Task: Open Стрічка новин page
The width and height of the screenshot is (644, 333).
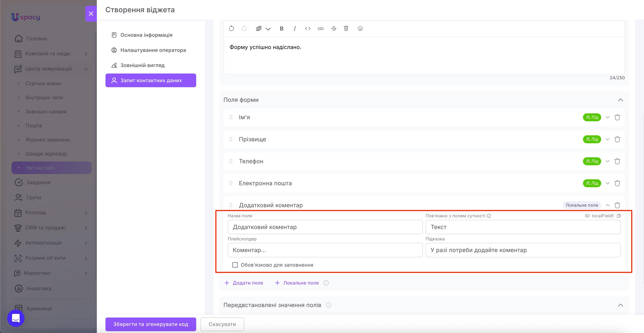Action: tap(43, 83)
